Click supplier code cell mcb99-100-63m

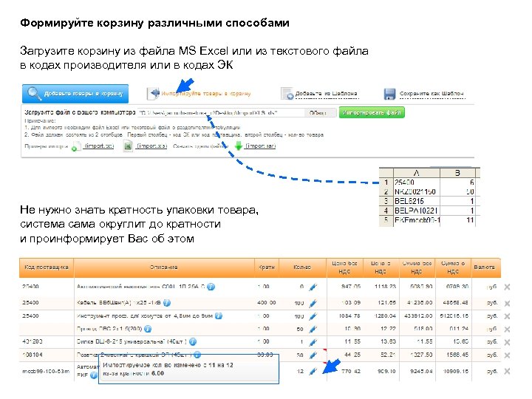(46, 372)
